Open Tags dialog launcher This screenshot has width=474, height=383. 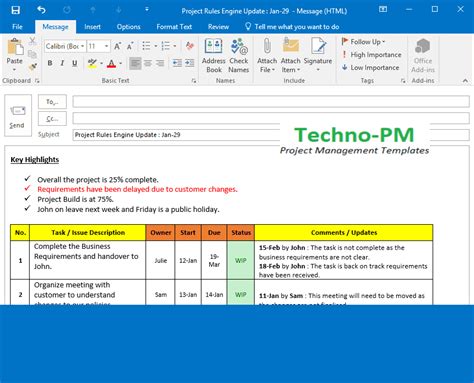403,81
